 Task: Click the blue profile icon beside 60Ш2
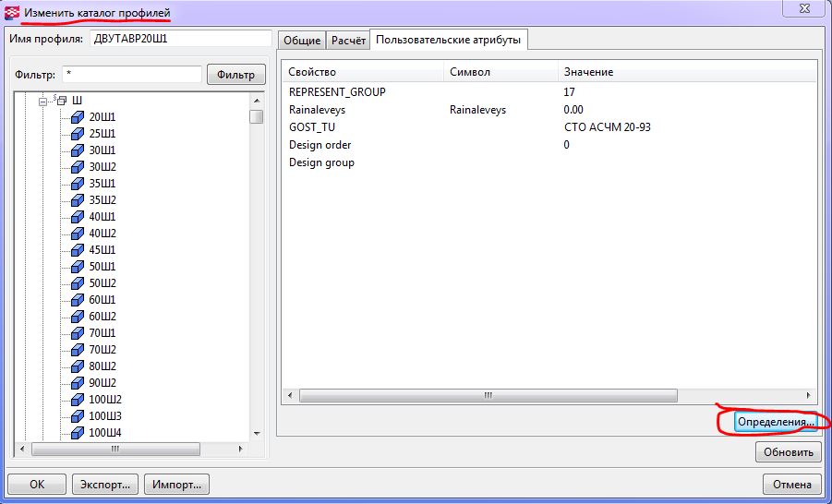click(x=78, y=317)
